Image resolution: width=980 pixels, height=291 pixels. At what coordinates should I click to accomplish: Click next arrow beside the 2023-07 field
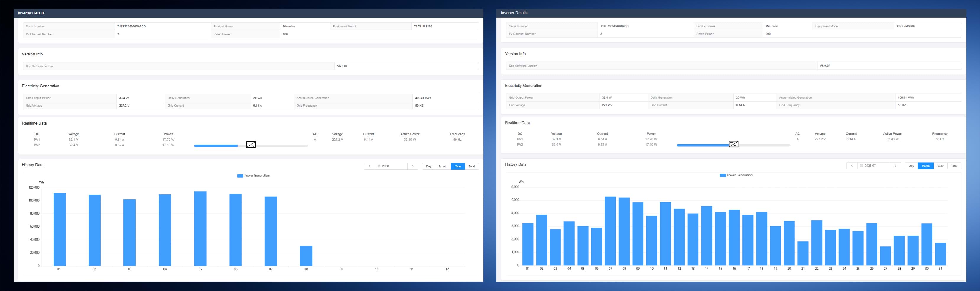[x=896, y=166]
